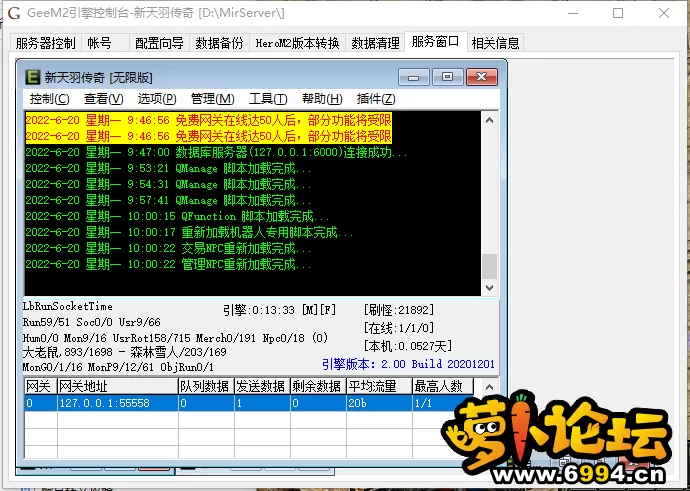Open the 插件(Z) menu
The image size is (690, 491).
point(376,99)
